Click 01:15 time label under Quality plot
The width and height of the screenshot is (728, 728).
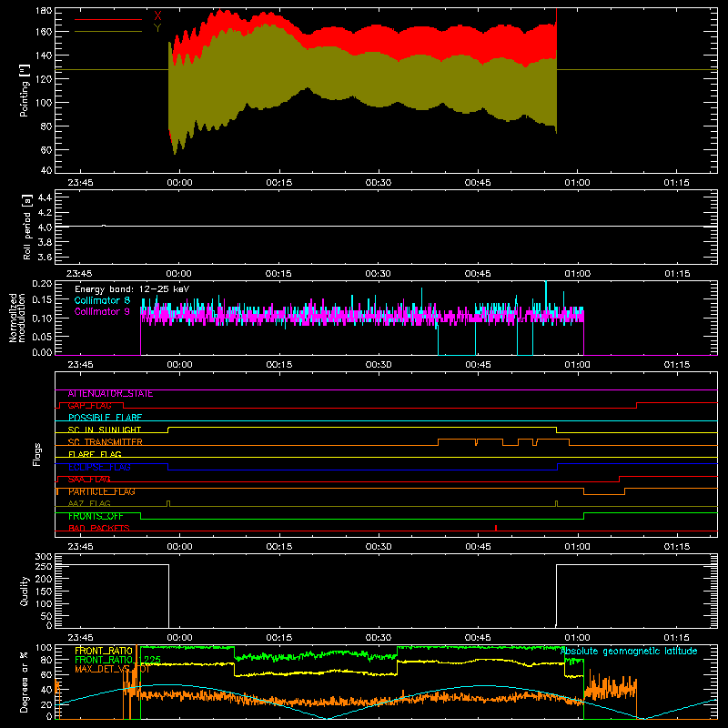677,638
